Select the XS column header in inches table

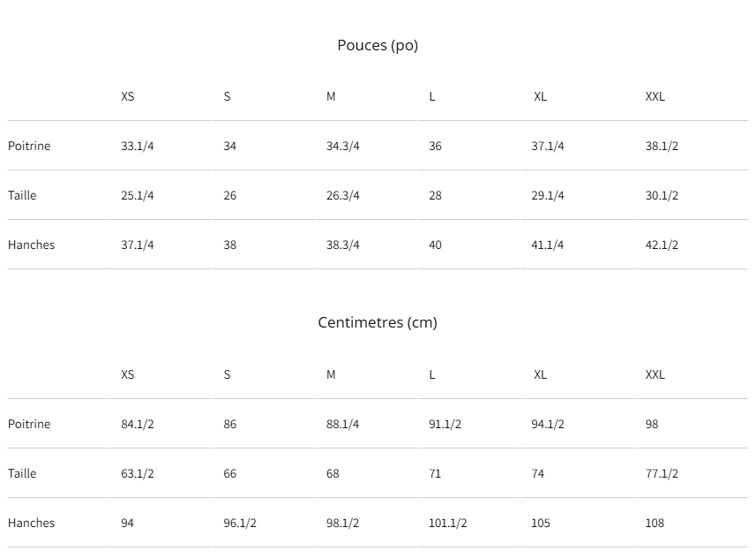point(128,96)
